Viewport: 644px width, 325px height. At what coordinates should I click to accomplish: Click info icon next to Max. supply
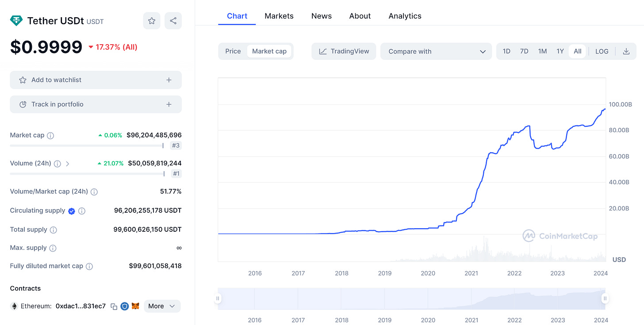pos(53,248)
